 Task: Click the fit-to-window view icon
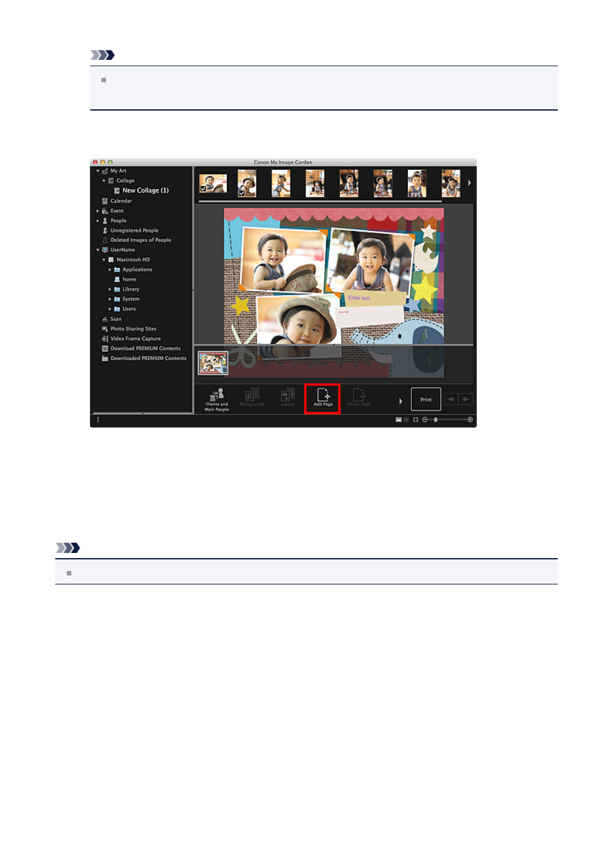pos(416,419)
